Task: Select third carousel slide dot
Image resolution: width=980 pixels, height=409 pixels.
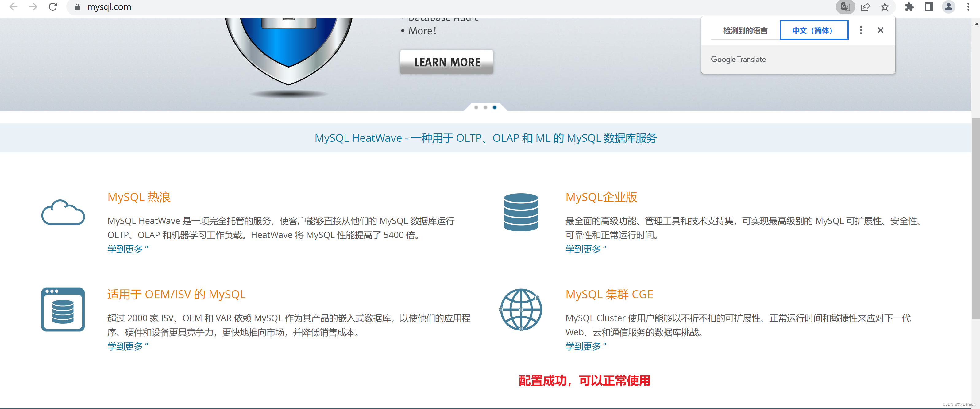Action: pyautogui.click(x=495, y=107)
